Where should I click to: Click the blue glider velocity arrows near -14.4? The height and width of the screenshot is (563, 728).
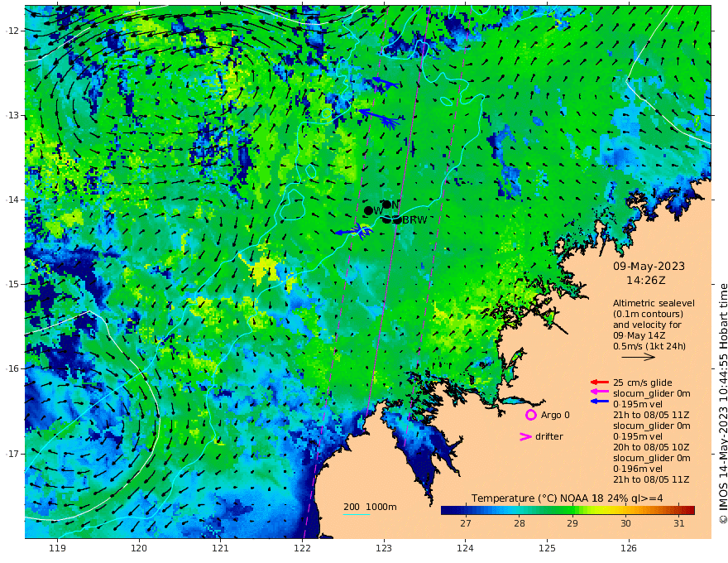354,230
